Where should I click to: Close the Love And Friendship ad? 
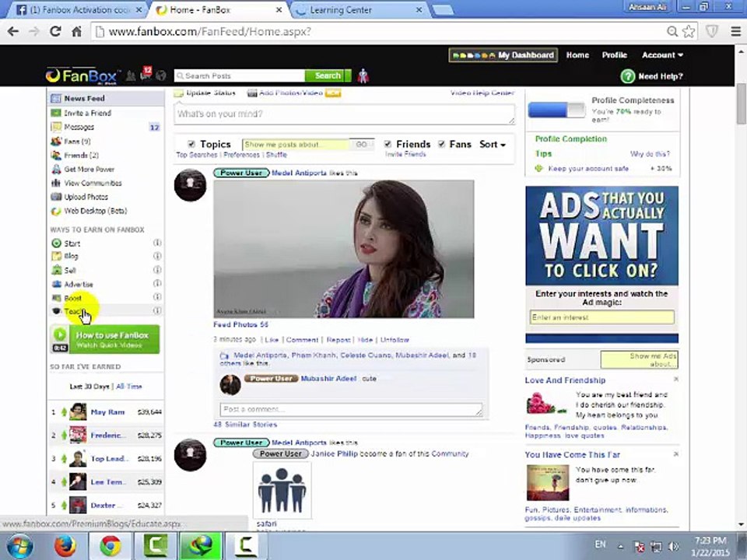[675, 379]
